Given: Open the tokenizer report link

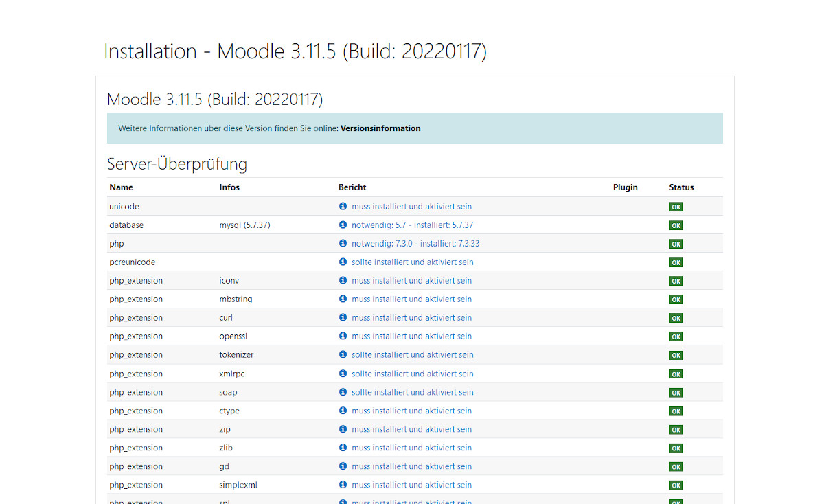Looking at the screenshot, I should 413,355.
